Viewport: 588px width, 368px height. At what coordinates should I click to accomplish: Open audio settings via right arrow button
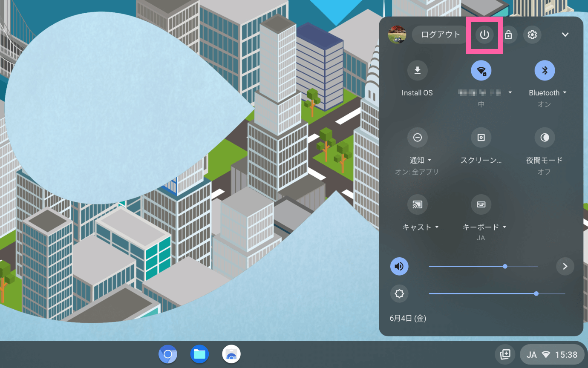pos(565,266)
